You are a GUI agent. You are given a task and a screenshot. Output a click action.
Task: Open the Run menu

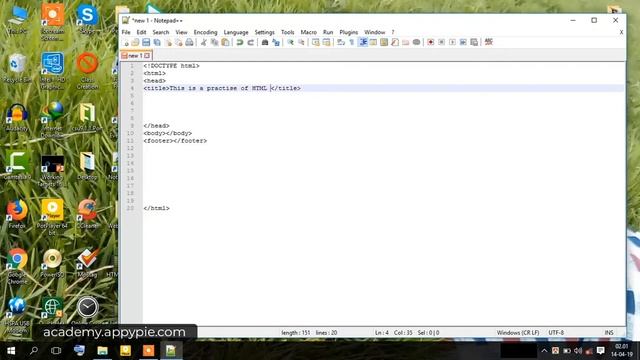pyautogui.click(x=328, y=32)
